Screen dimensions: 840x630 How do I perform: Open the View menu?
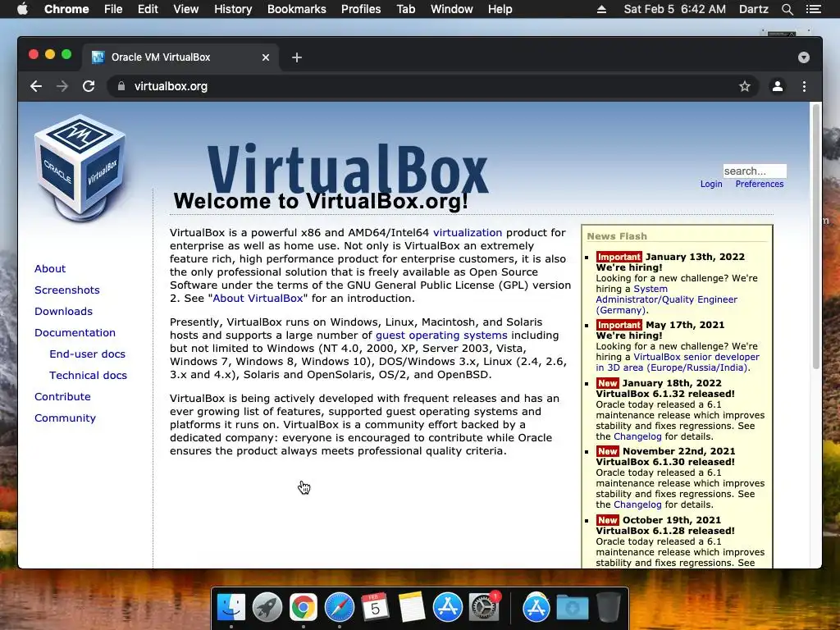[186, 9]
